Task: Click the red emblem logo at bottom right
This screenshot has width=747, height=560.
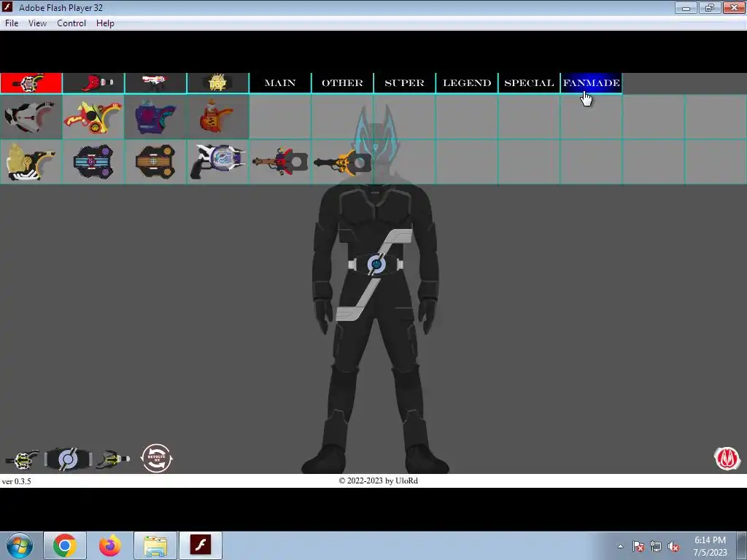Action: pos(727,459)
